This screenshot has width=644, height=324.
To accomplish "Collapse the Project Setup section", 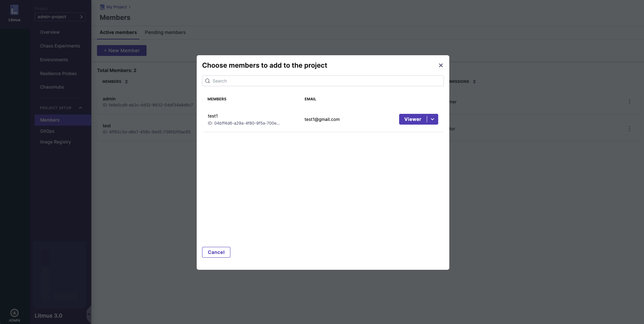I will point(80,108).
